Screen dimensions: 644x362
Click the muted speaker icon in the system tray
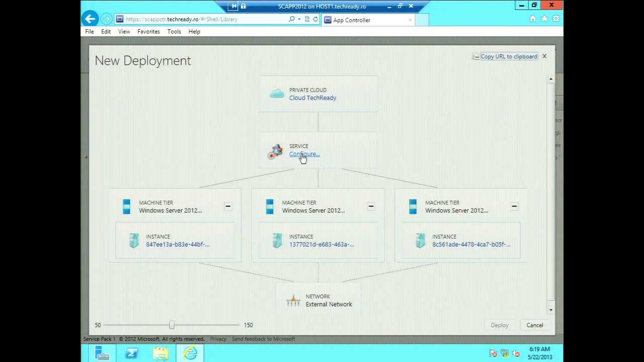pyautogui.click(x=516, y=353)
